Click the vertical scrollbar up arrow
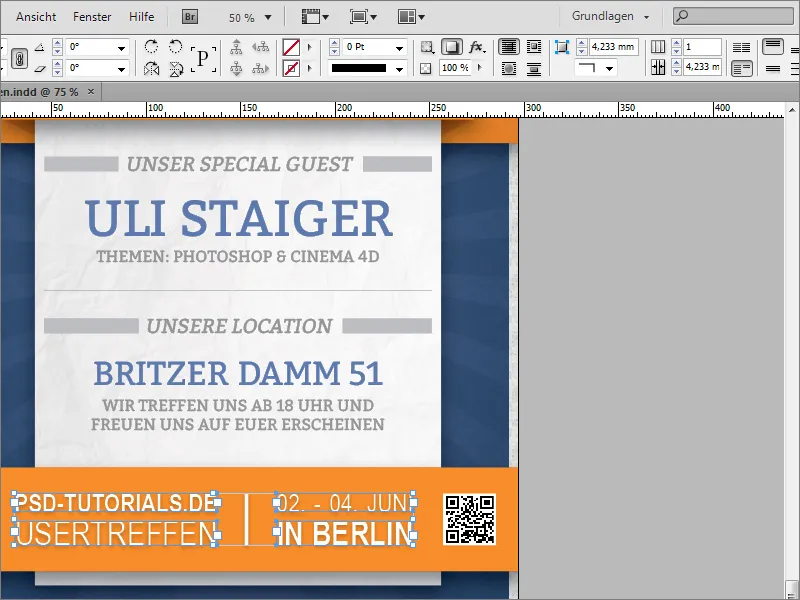 coord(792,109)
